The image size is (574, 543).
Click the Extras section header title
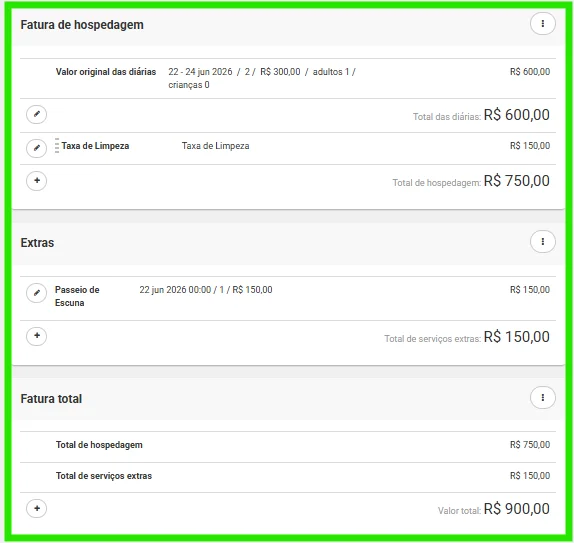click(x=37, y=243)
